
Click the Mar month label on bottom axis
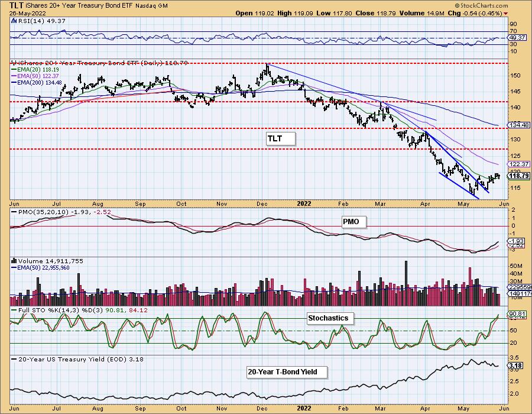(380, 408)
